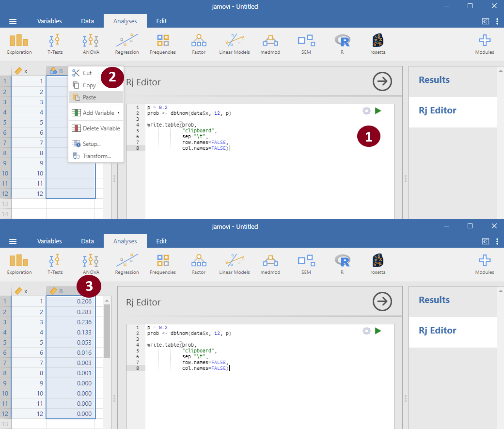This screenshot has height=429, width=504.
Task: Switch to Variables tab in top window
Action: 49,21
